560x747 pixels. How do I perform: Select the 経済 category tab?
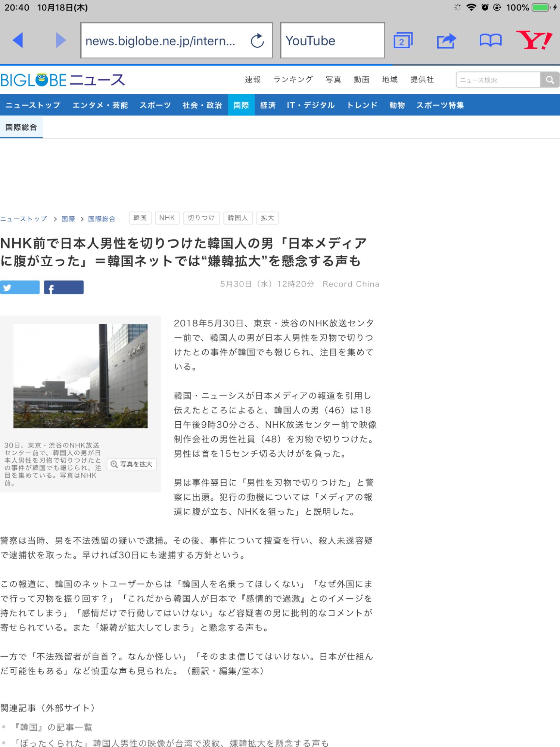click(268, 105)
